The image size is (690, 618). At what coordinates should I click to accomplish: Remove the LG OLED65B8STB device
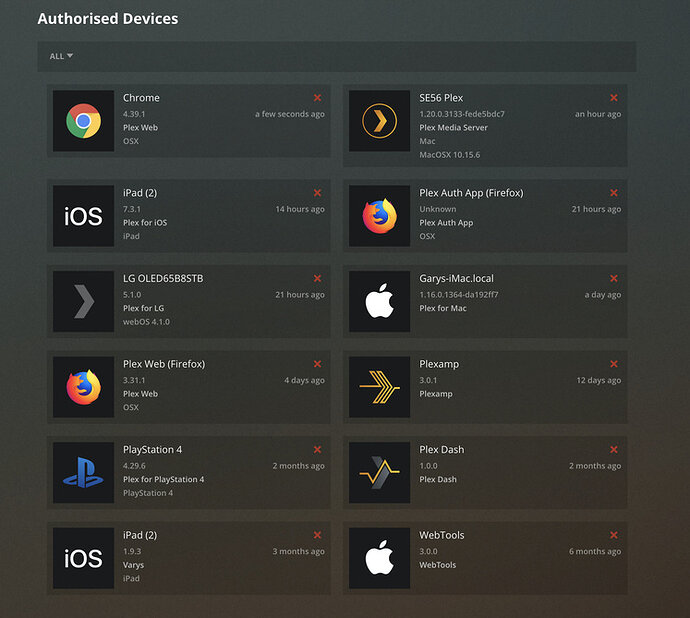pos(317,278)
